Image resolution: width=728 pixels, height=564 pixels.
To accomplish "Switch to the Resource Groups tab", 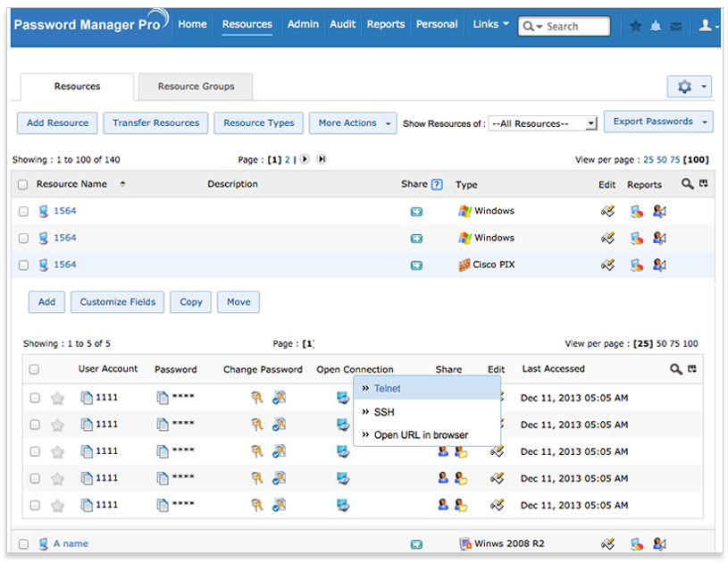I will point(196,87).
